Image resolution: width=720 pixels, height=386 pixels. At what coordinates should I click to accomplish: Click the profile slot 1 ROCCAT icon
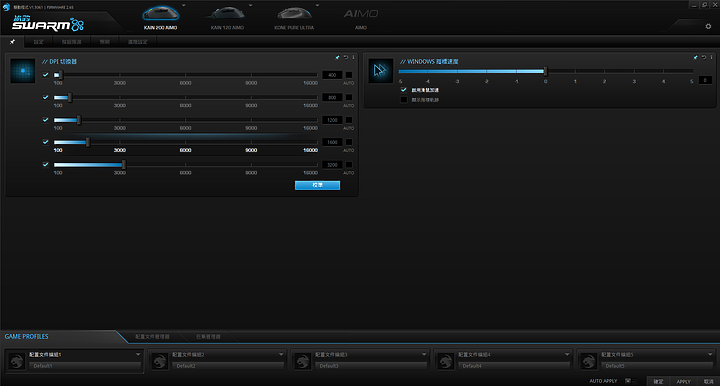[17, 361]
